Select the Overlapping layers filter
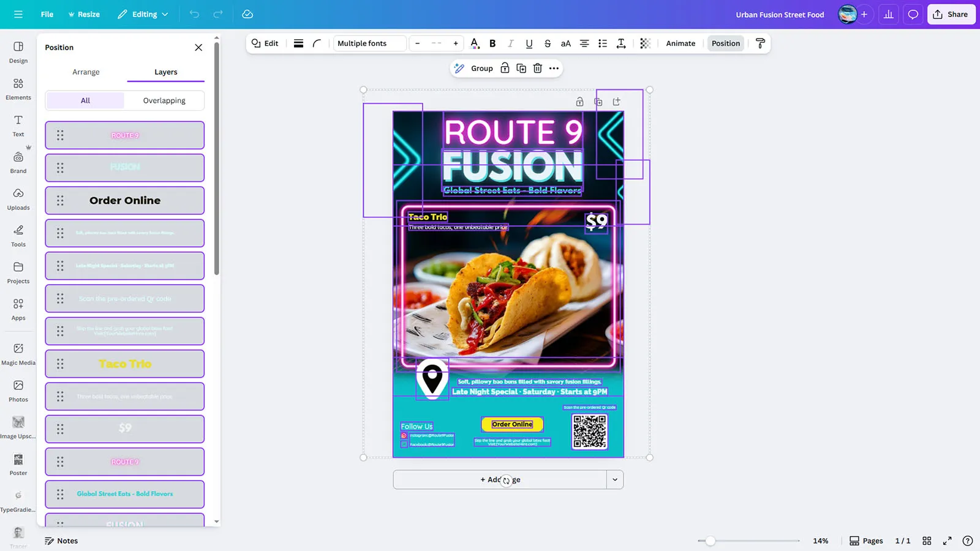 tap(164, 100)
